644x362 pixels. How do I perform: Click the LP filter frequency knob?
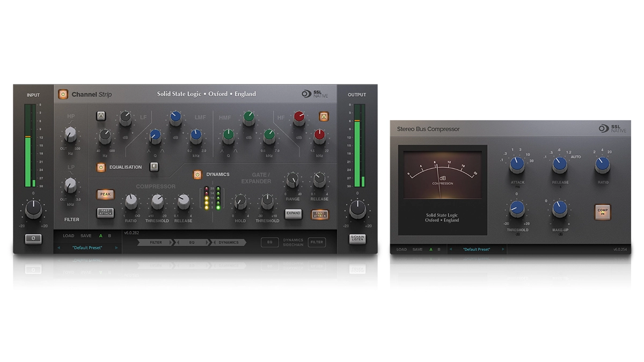click(70, 186)
